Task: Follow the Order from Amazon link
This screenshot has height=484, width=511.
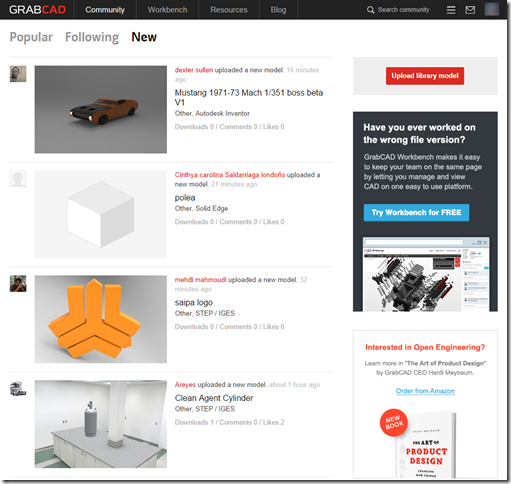Action: (x=425, y=391)
